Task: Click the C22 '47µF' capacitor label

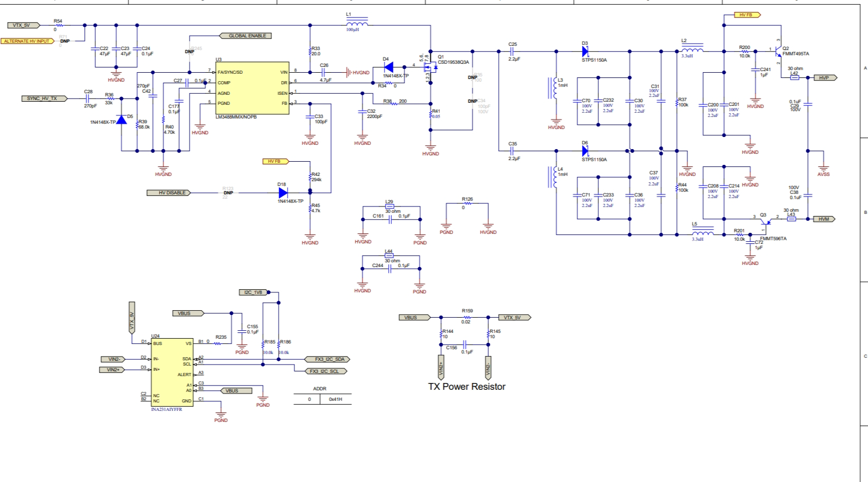Action: tap(105, 54)
